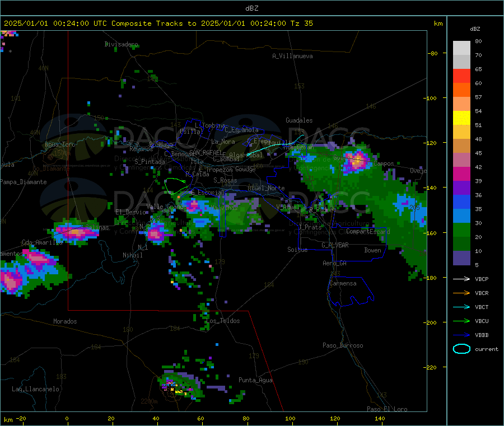Click the Agua_Toro map label
The height and width of the screenshot is (426, 504).
(x=60, y=145)
